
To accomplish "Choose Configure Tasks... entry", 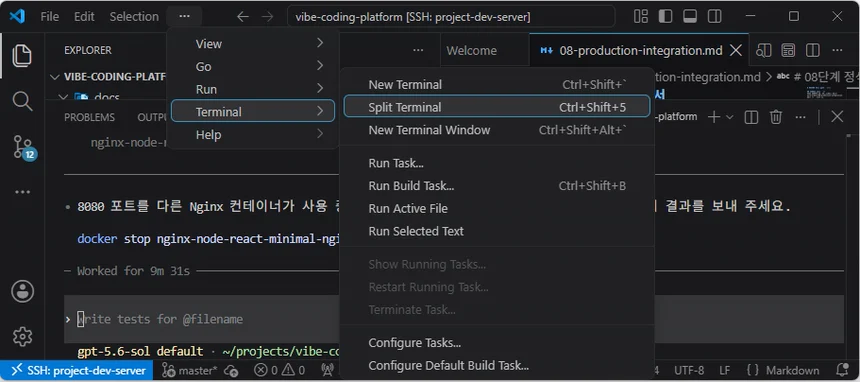I will [497, 343].
